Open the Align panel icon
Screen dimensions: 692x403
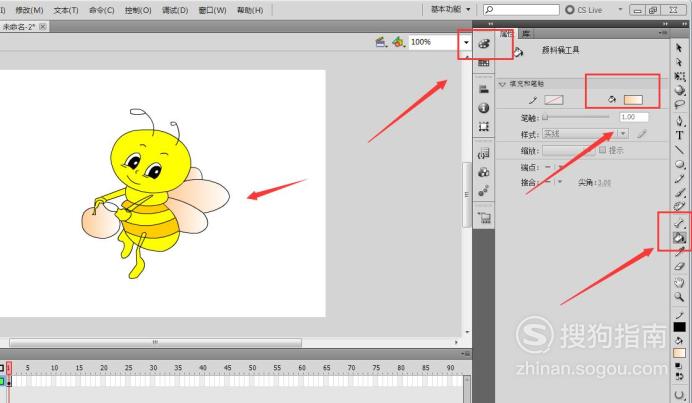pyautogui.click(x=484, y=89)
